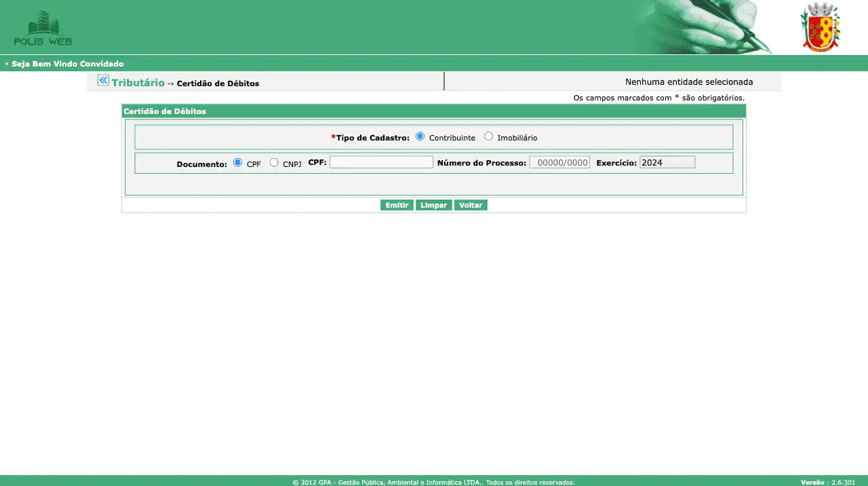Click the double-arrow back icon beside Tributário
868x486 pixels.
pyautogui.click(x=103, y=81)
